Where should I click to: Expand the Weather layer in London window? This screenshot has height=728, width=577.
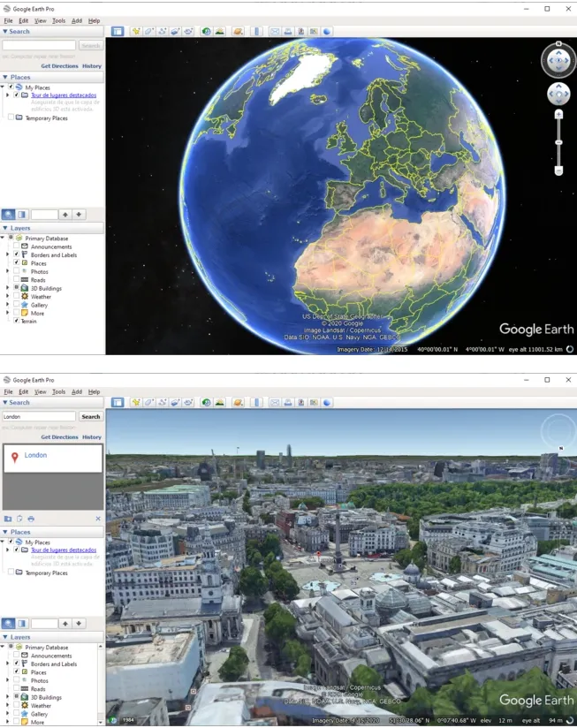click(x=7, y=706)
